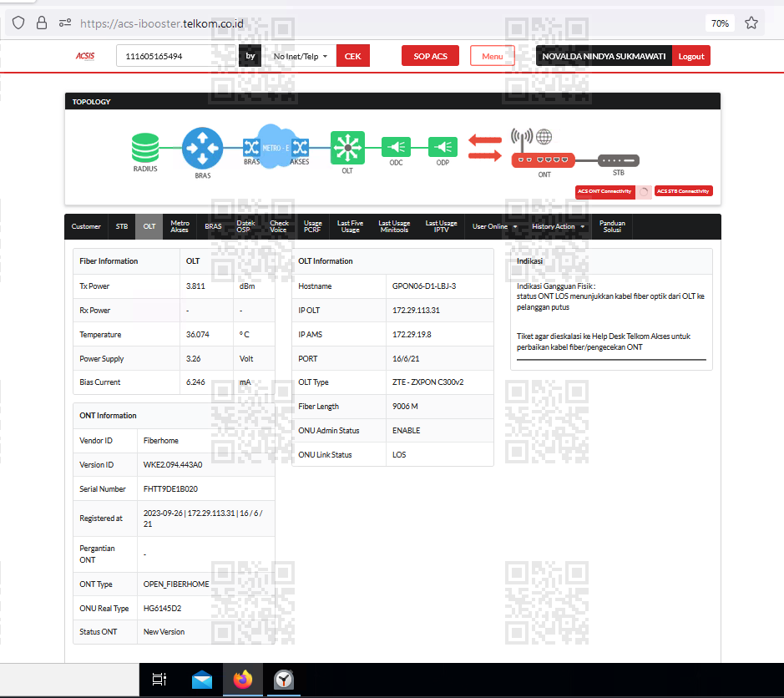Select the red ONT modem icon
This screenshot has height=698, width=784.
coord(543,160)
